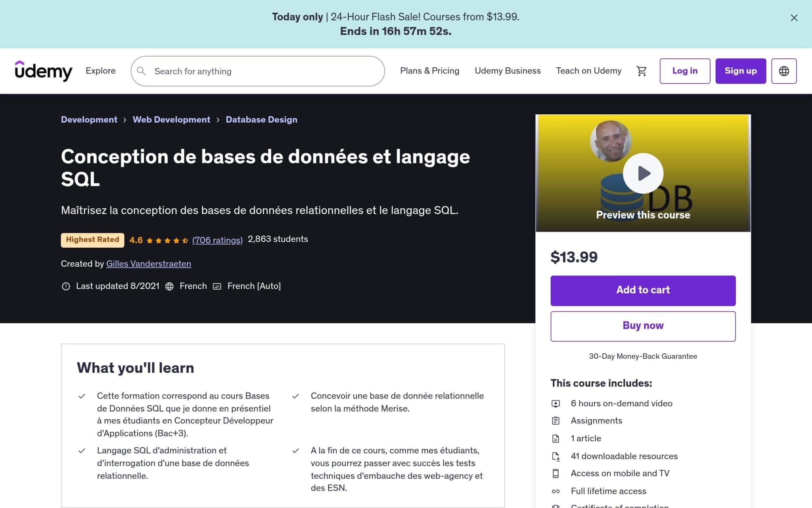The width and height of the screenshot is (812, 508).
Task: Click the on-demand video icon
Action: pos(556,404)
